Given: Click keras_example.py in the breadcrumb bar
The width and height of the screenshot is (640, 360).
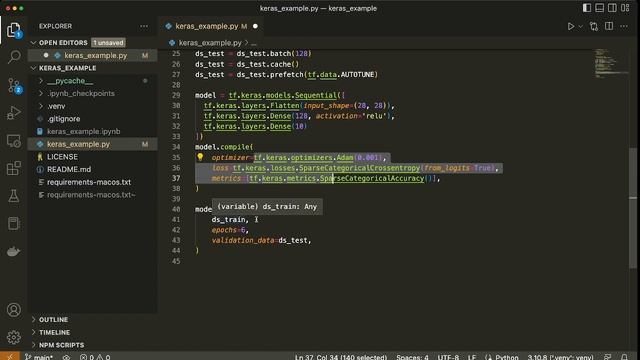Looking at the screenshot, I should 210,42.
